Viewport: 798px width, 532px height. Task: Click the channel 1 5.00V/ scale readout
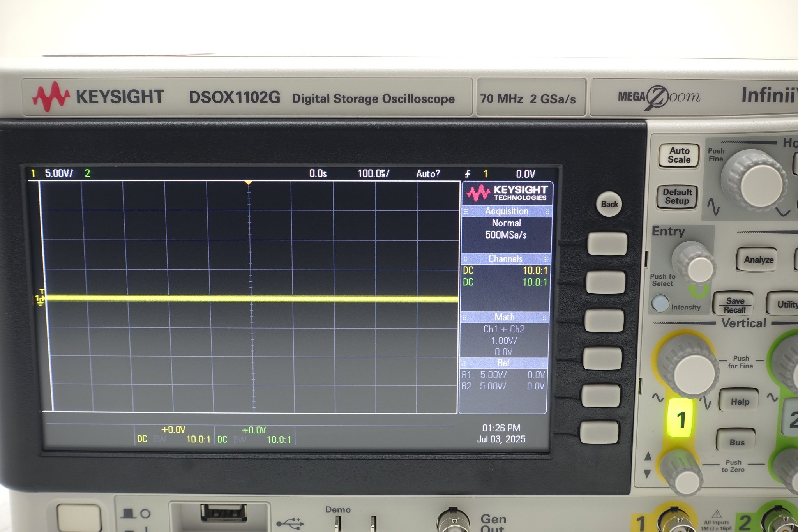coord(58,173)
